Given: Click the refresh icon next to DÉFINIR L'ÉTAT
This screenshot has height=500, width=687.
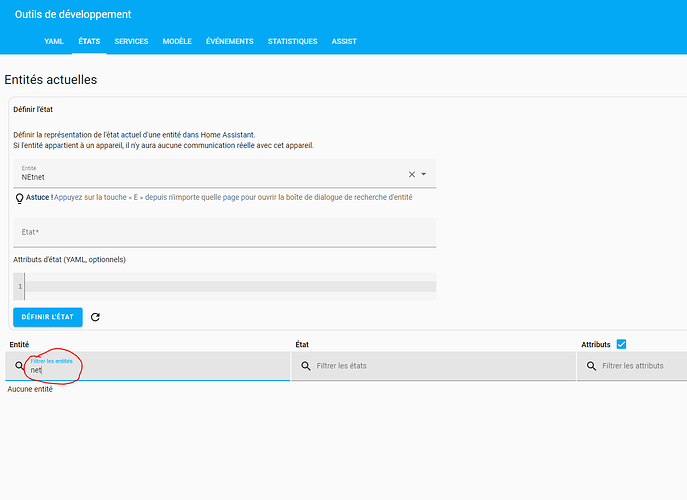Looking at the screenshot, I should pyautogui.click(x=95, y=317).
